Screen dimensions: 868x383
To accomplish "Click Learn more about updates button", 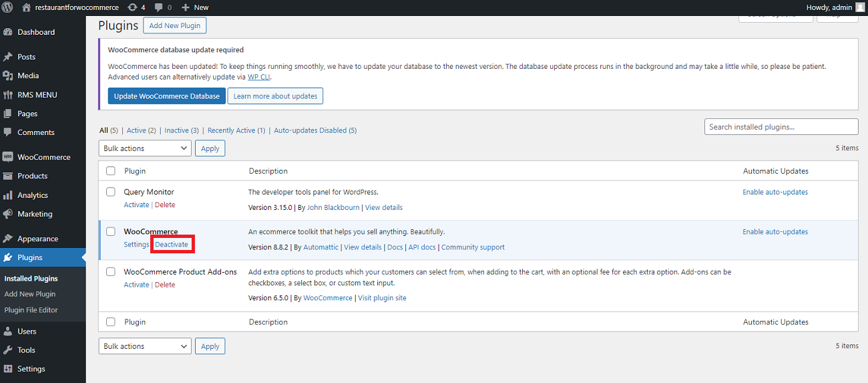I will (276, 96).
